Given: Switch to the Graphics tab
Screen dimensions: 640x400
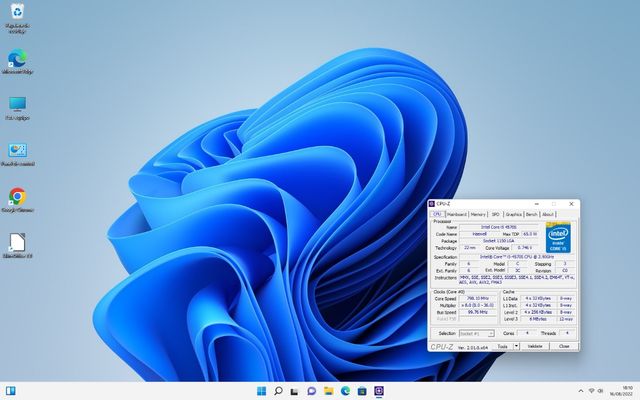Looking at the screenshot, I should click(x=513, y=214).
